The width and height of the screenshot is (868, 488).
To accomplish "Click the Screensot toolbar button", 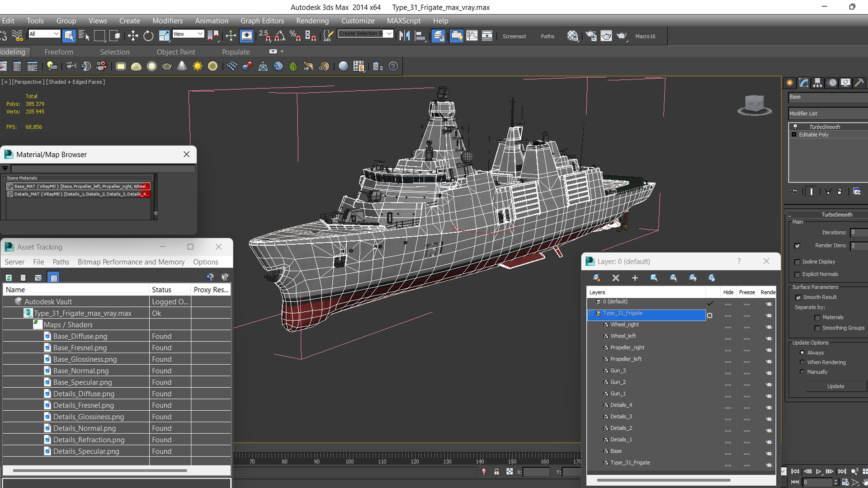I will [514, 36].
